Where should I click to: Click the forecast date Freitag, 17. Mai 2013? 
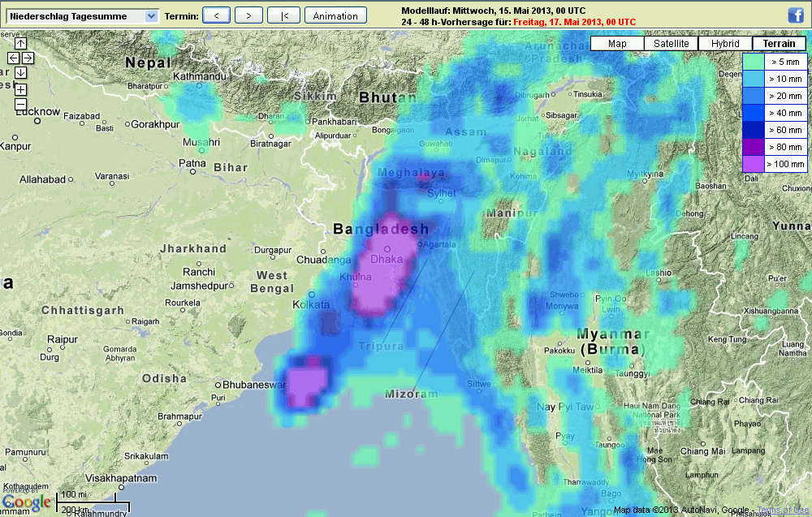(x=574, y=22)
